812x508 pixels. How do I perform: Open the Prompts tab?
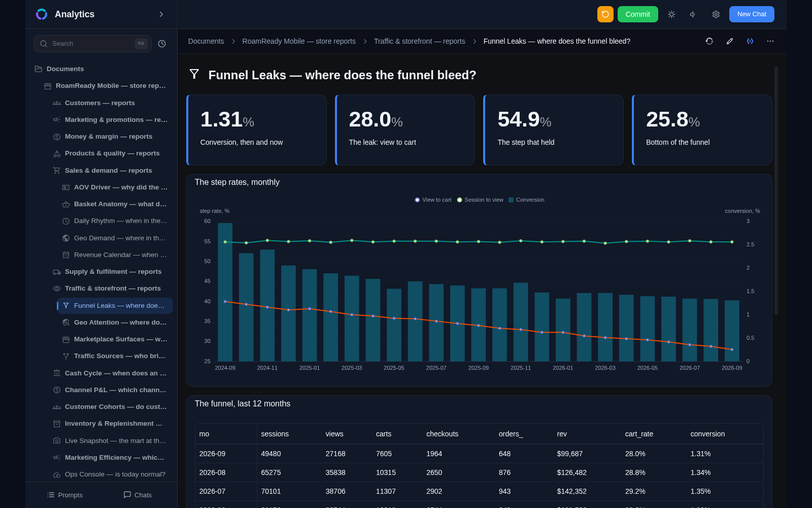click(x=64, y=495)
